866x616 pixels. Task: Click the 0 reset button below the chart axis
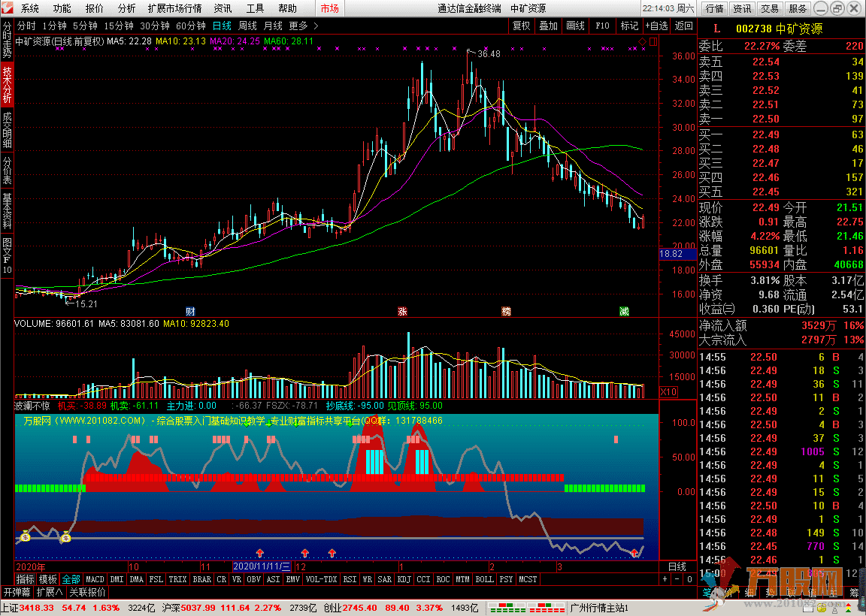click(x=689, y=579)
